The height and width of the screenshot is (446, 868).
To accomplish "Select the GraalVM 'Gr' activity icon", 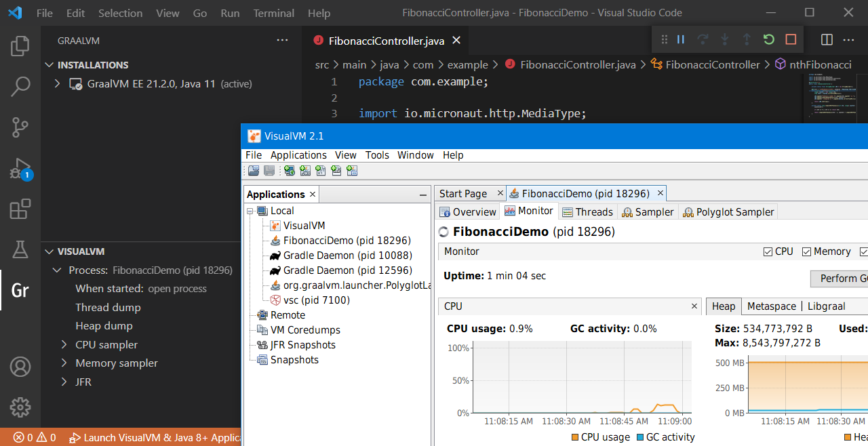I will [20, 290].
